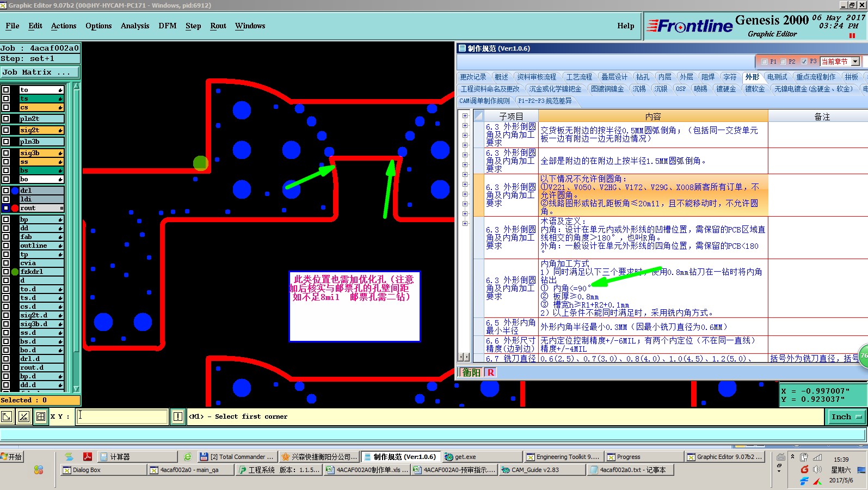Switch to the 钻孔 tab
This screenshot has width=868, height=490.
(x=643, y=77)
